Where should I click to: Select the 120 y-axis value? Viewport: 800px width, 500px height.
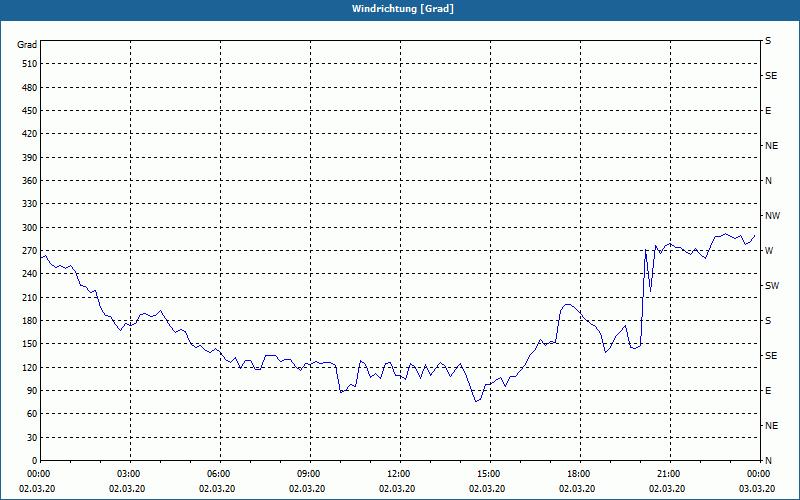click(30, 367)
